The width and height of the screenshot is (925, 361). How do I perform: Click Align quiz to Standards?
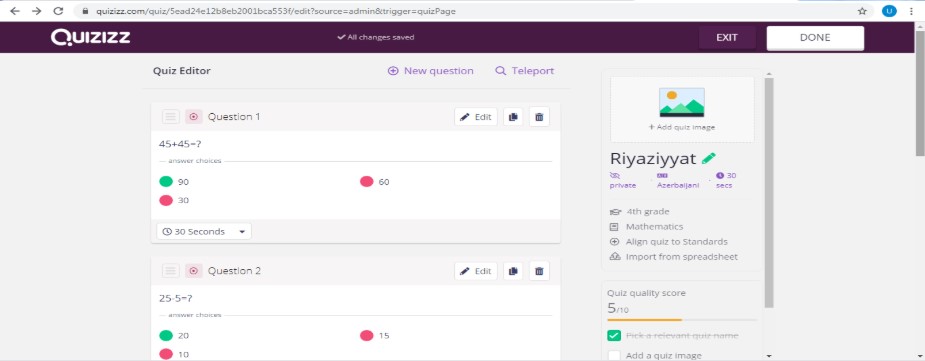669,242
